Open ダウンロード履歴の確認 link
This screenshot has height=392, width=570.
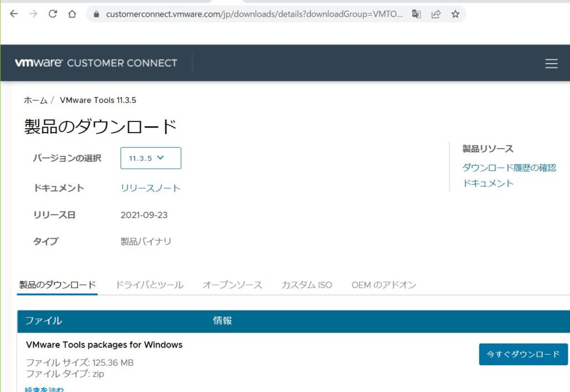(509, 167)
